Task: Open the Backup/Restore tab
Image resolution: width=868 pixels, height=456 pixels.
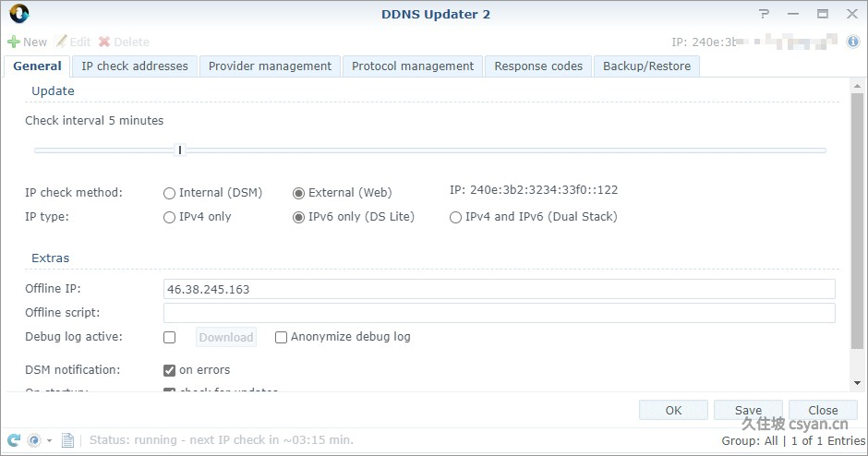Action: tap(646, 66)
